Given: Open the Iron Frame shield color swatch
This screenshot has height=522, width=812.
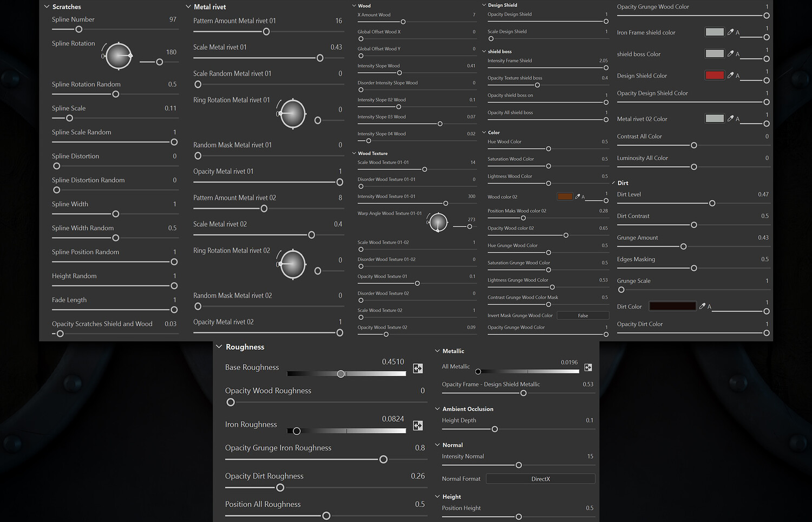Looking at the screenshot, I should [x=715, y=32].
